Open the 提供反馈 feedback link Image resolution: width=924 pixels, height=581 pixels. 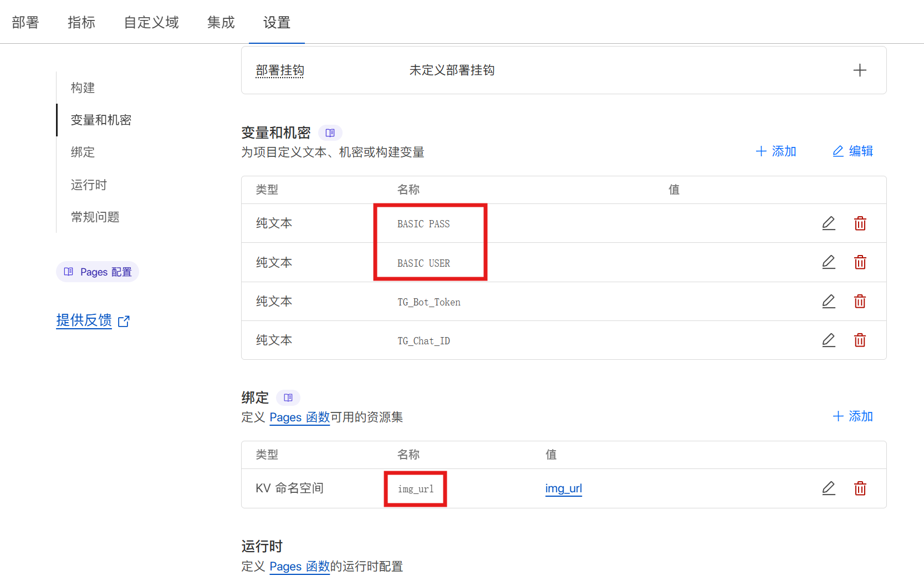point(84,320)
